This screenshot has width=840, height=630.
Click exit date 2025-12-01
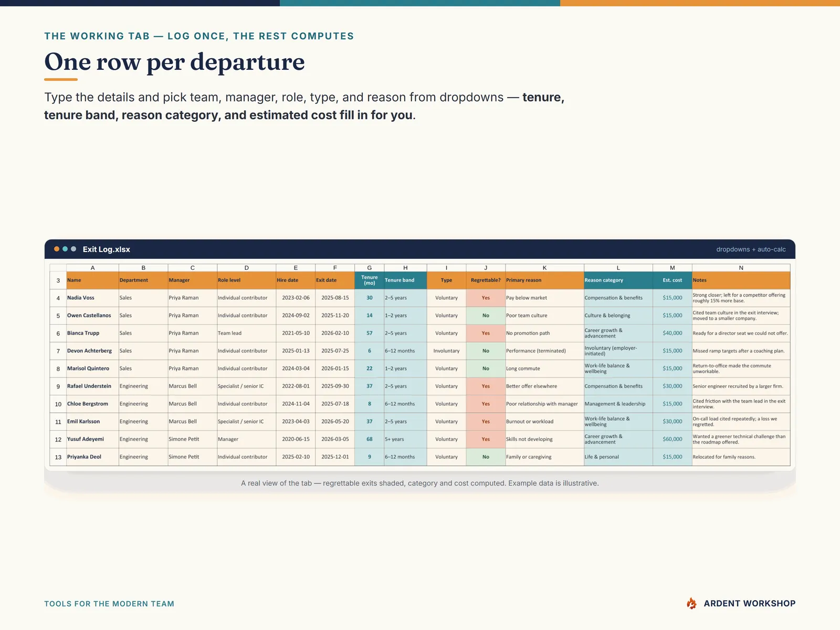pyautogui.click(x=335, y=457)
